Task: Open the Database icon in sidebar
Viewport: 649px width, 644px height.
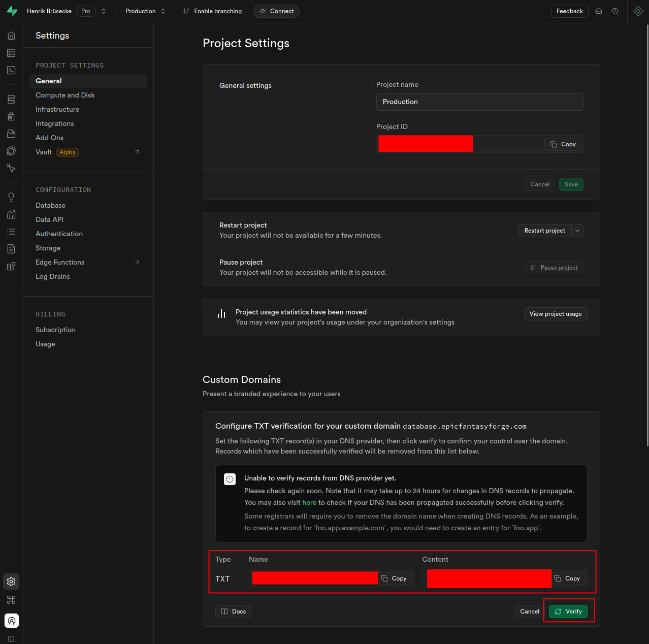Action: pyautogui.click(x=11, y=99)
